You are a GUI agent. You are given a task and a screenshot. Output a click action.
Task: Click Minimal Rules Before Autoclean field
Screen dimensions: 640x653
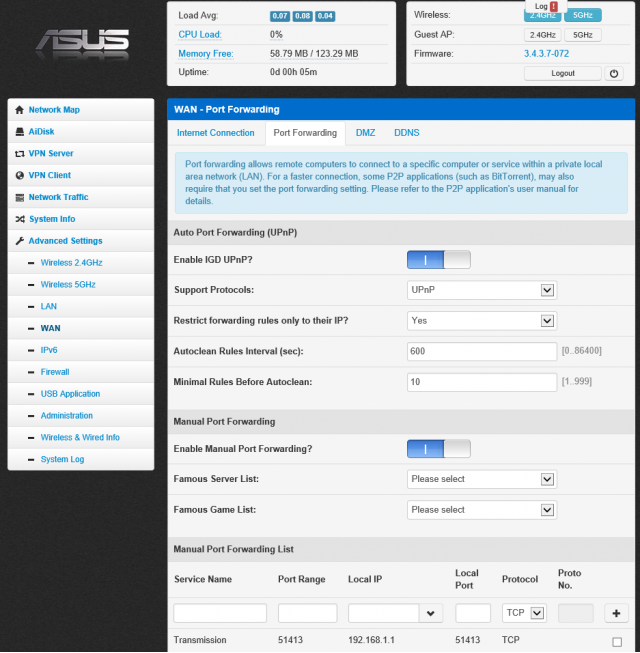pos(482,382)
